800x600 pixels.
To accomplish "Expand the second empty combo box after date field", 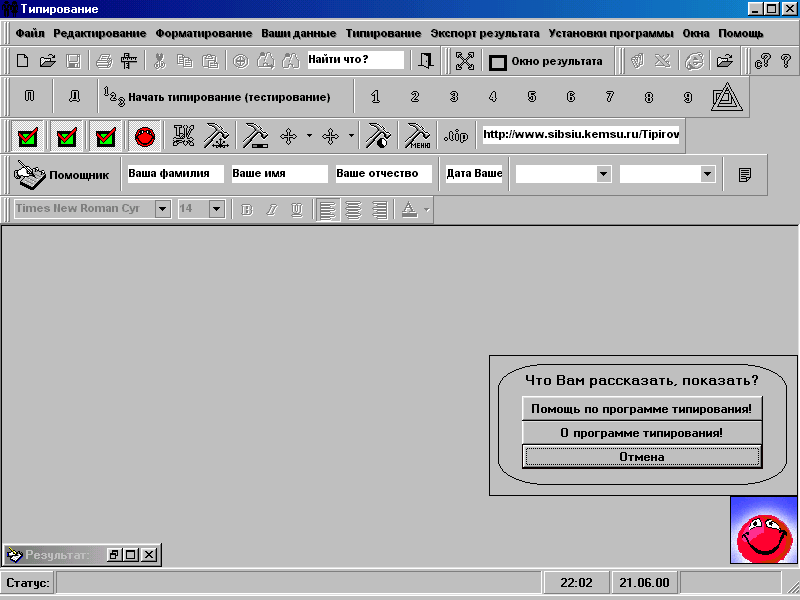I will tap(708, 174).
